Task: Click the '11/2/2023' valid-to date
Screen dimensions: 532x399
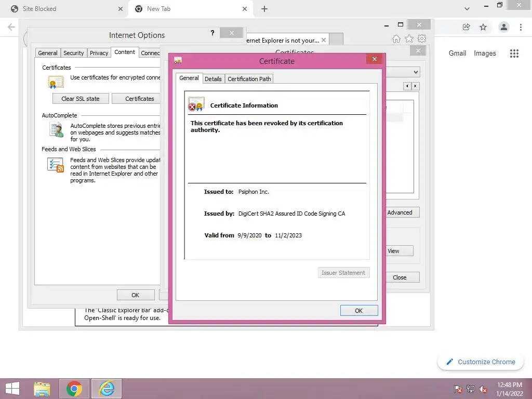Action: coord(288,235)
